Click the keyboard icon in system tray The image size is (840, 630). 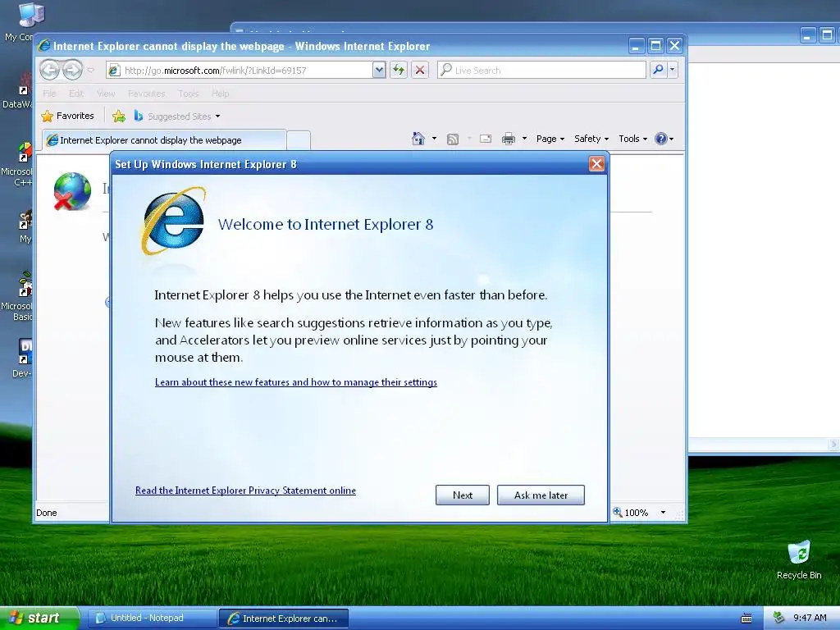(x=746, y=619)
